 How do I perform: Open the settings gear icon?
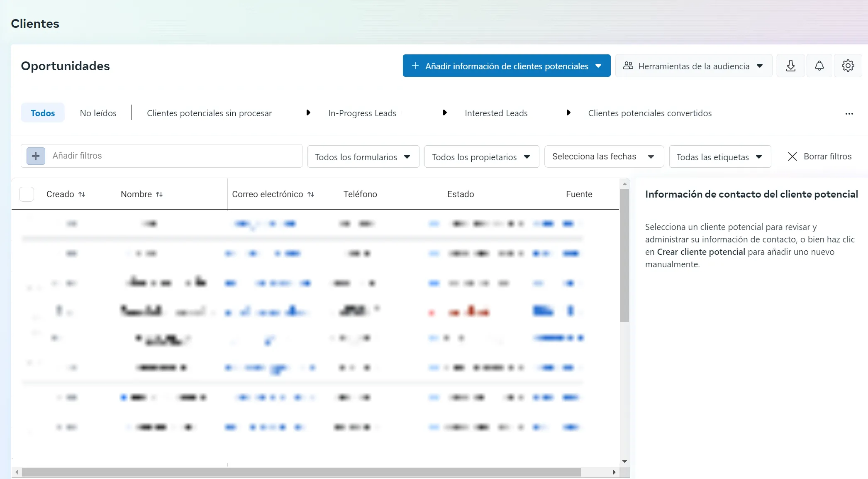click(848, 66)
